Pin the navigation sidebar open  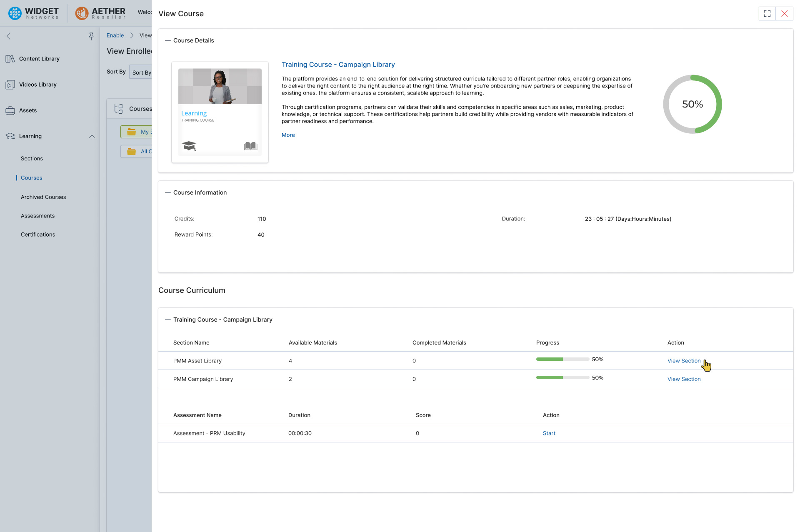tap(91, 36)
